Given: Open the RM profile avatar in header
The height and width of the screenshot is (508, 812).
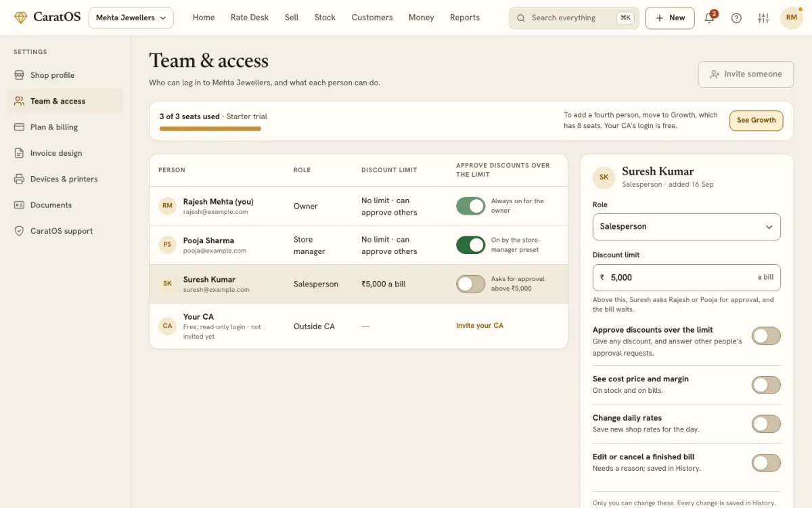Looking at the screenshot, I should point(791,18).
